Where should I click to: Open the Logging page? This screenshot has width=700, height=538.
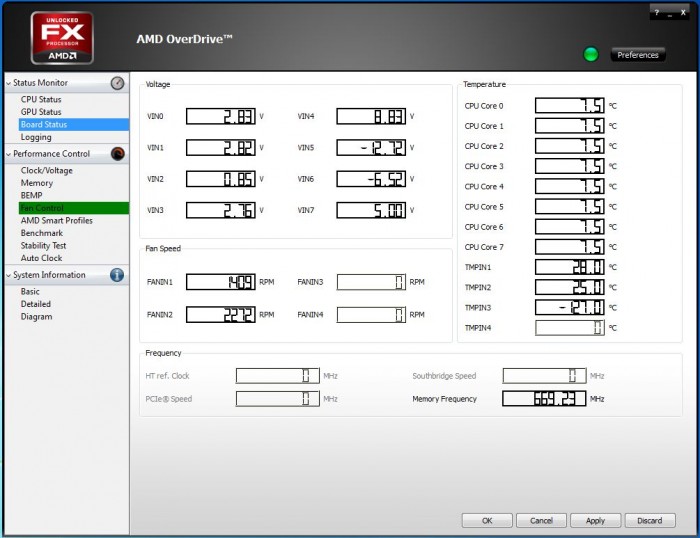pos(36,137)
